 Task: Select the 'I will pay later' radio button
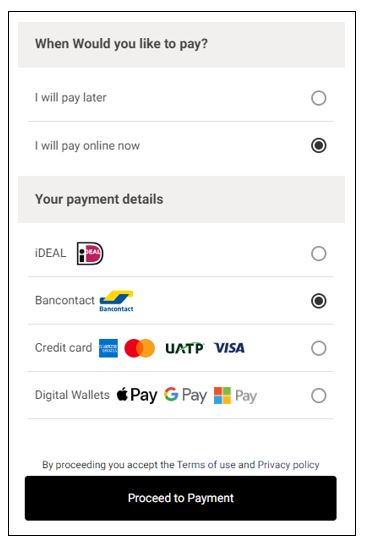[319, 98]
